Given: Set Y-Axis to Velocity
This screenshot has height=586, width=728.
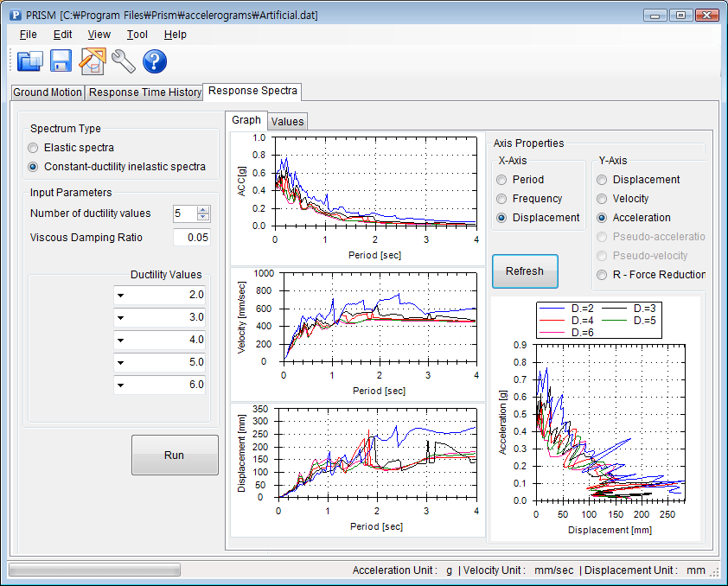Looking at the screenshot, I should coord(601,199).
